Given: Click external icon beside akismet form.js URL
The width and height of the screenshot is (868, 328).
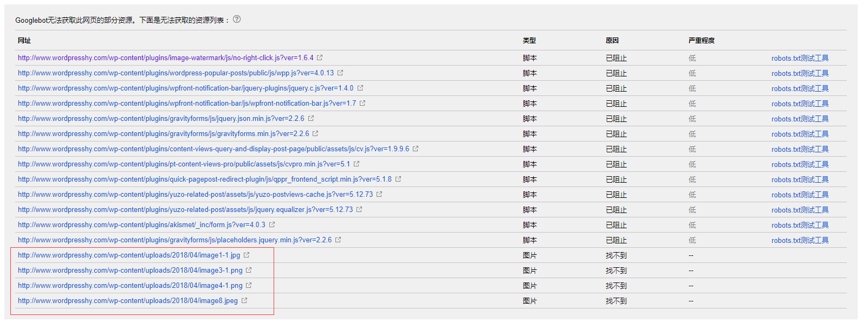Looking at the screenshot, I should click(272, 224).
